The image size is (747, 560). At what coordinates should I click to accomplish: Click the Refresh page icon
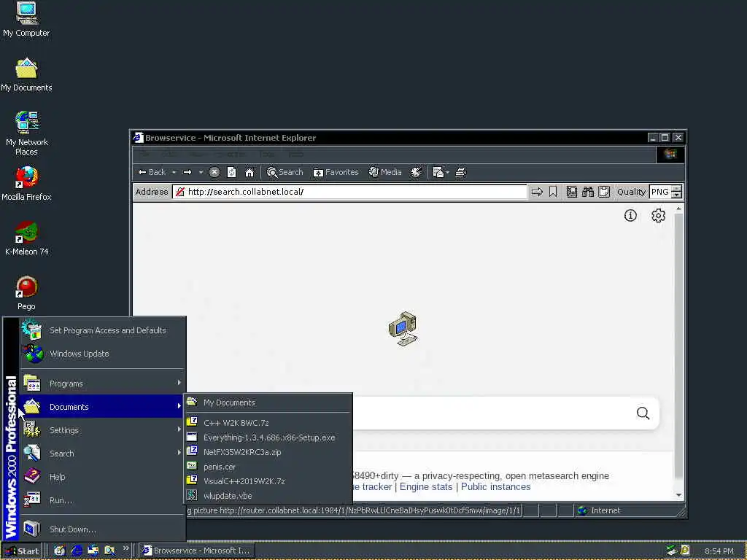(x=231, y=172)
